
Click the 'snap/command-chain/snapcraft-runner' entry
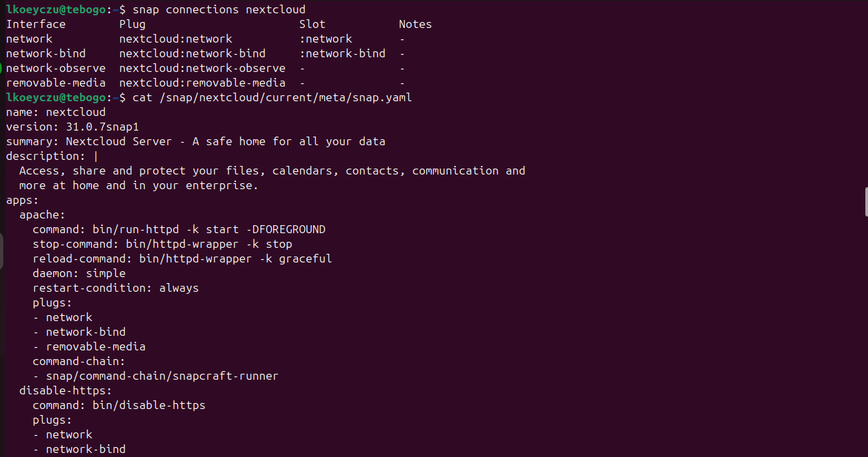(163, 376)
